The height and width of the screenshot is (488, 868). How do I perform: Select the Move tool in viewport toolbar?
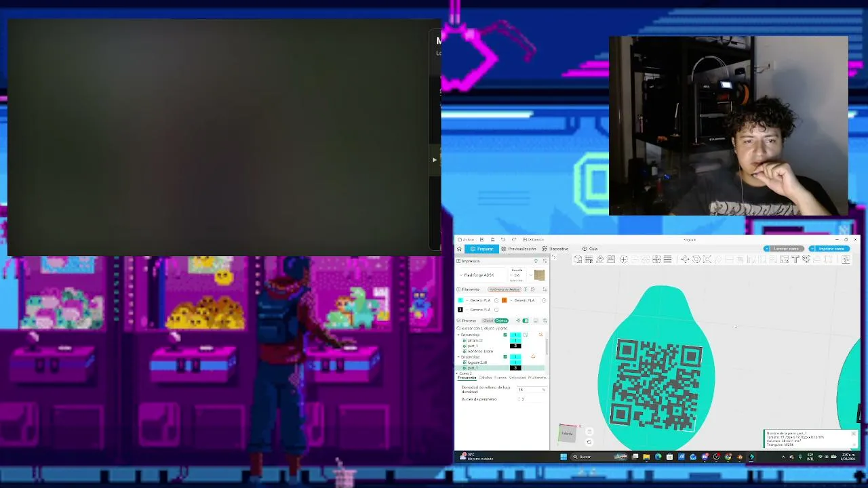coord(685,259)
